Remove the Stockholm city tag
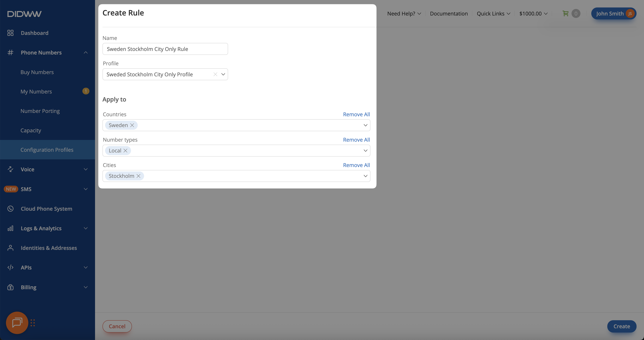Viewport: 644px width, 340px height. click(138, 176)
